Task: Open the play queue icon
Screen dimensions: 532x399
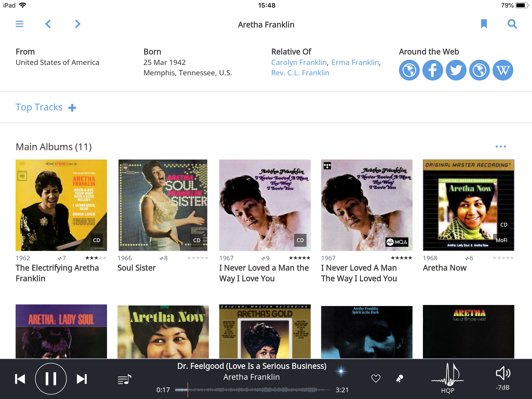Action: 124,379
